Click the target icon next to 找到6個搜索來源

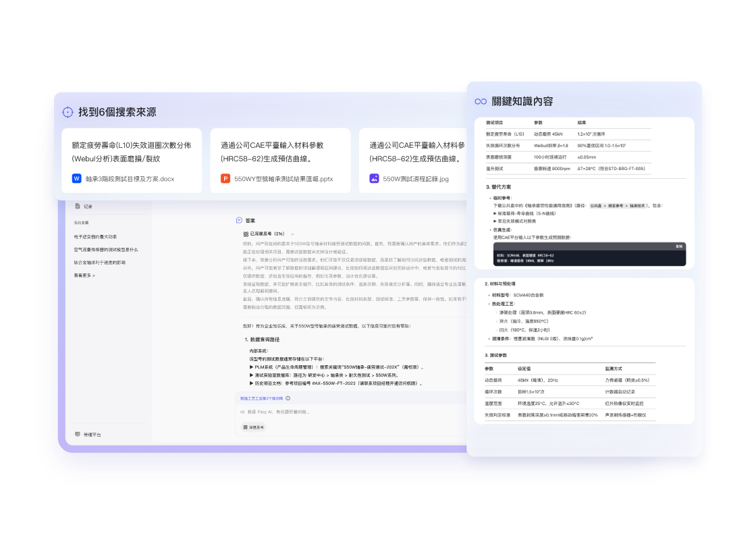[67, 112]
